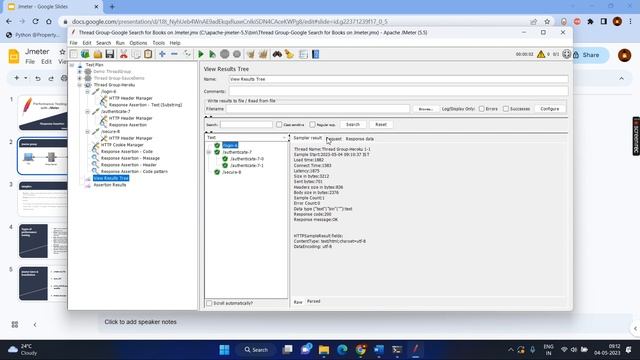Select slide 4 thumbnail in Google Slides
Viewport: 640px width, 360px height.
pos(42,241)
